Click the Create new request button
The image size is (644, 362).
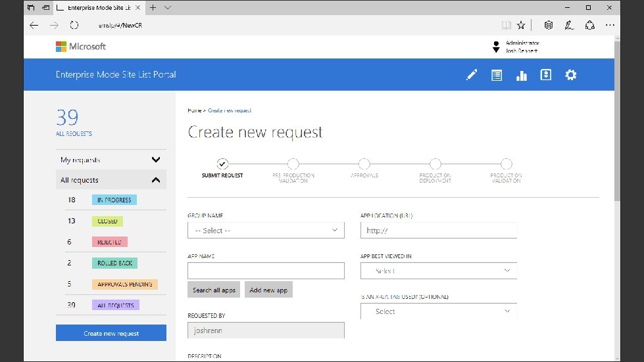click(111, 333)
